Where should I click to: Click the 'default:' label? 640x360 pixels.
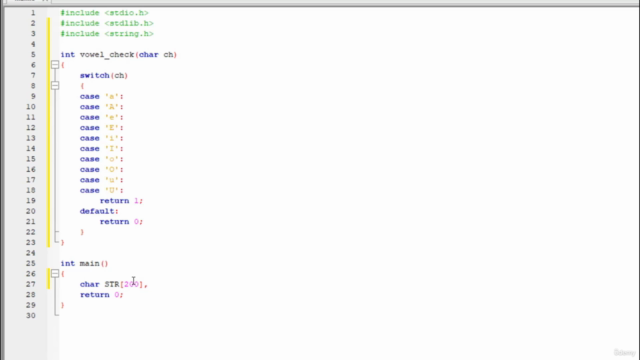click(99, 211)
